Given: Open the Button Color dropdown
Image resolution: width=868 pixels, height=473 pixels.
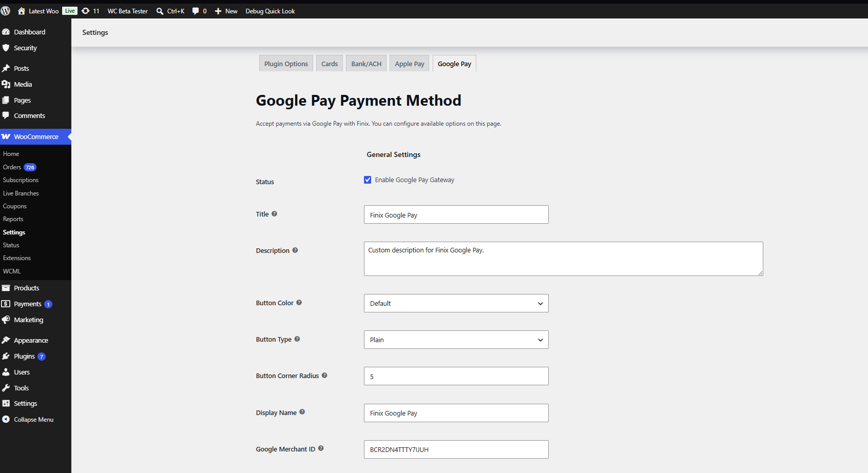Looking at the screenshot, I should tap(456, 303).
